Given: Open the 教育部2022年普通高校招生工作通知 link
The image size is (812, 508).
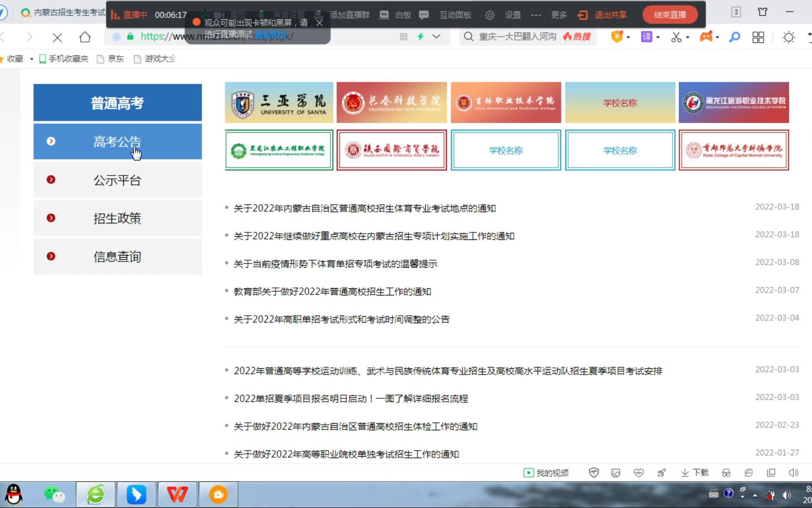Looking at the screenshot, I should pos(332,291).
